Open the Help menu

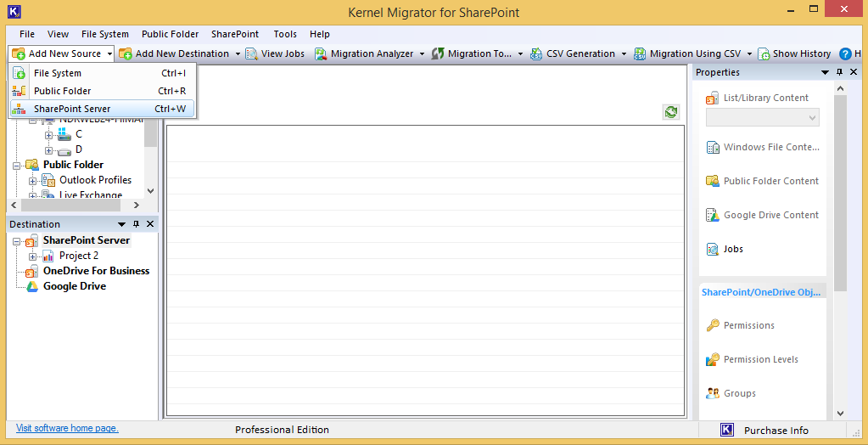click(x=319, y=34)
